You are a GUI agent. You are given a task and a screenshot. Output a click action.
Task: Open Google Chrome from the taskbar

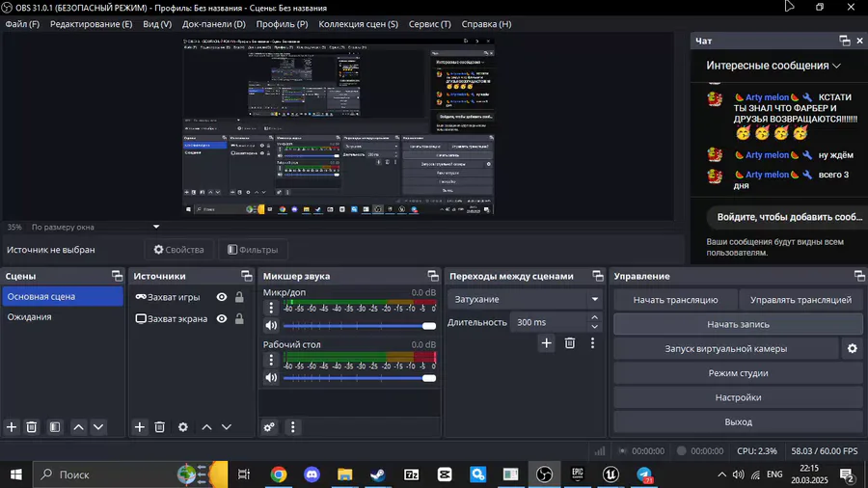(279, 474)
